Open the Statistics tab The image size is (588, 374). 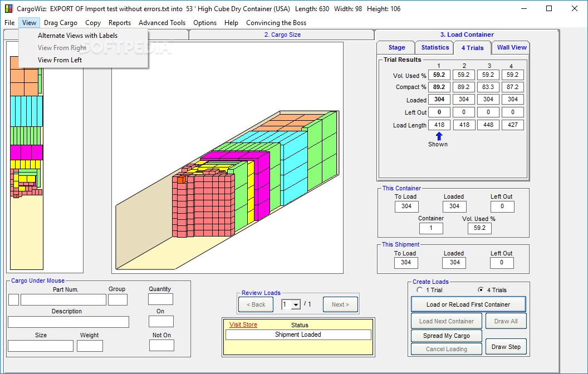click(435, 48)
